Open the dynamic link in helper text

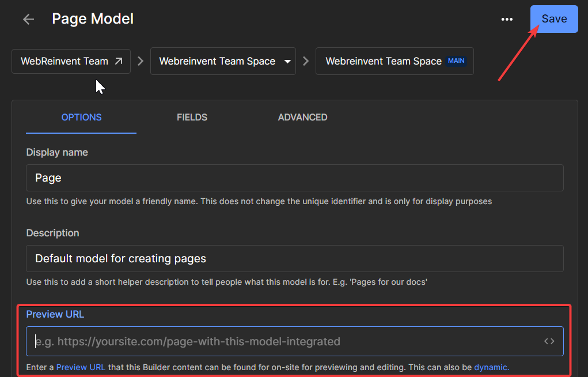491,368
